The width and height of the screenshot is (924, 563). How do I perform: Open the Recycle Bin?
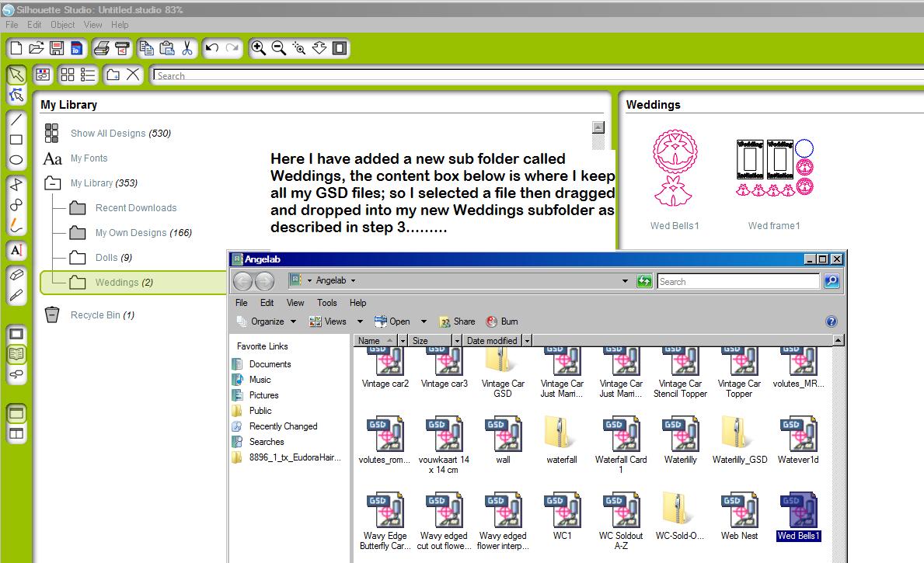tap(103, 315)
